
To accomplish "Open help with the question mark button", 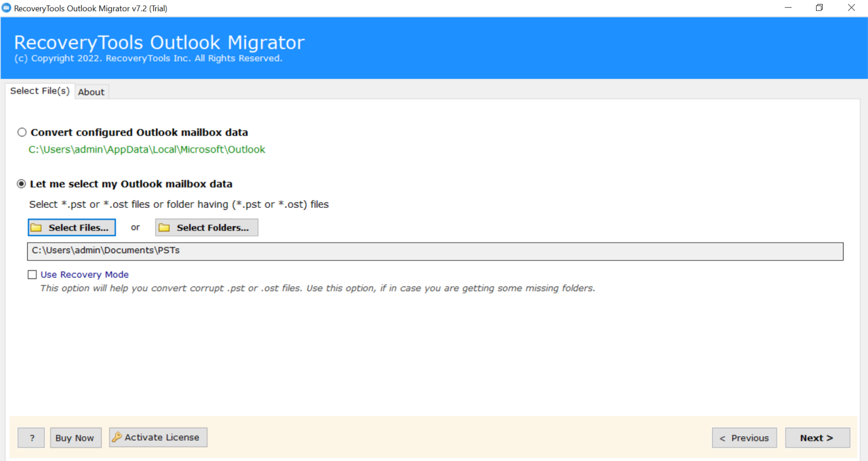I will point(31,438).
